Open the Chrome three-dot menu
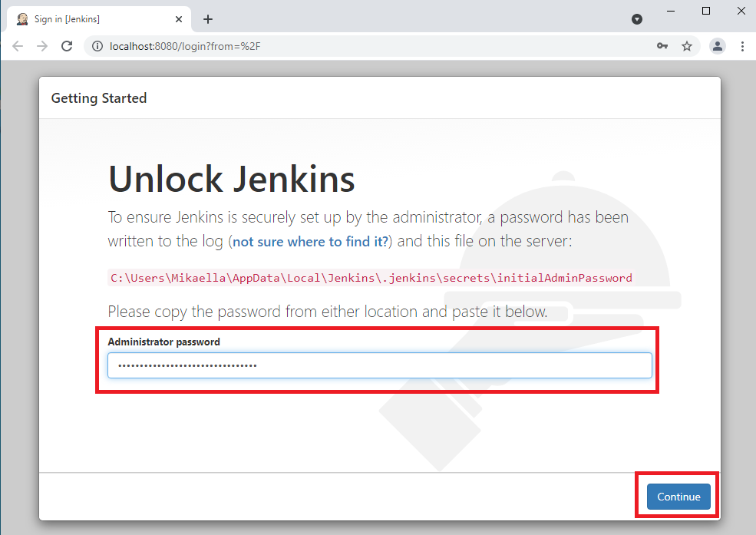 tap(742, 46)
